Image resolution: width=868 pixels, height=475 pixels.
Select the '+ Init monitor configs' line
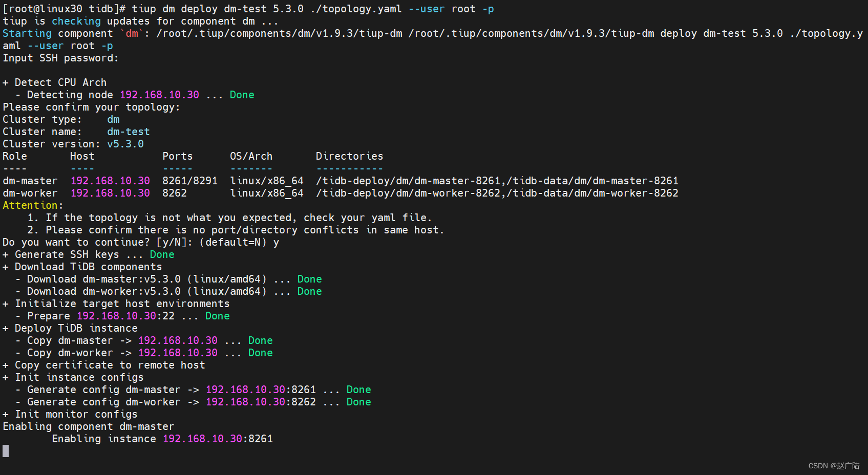point(70,414)
